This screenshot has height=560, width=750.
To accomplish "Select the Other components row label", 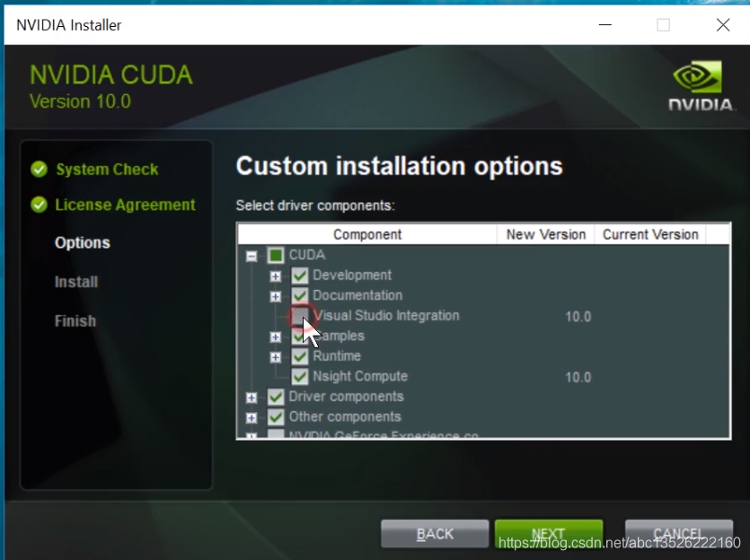I will coord(345,416).
